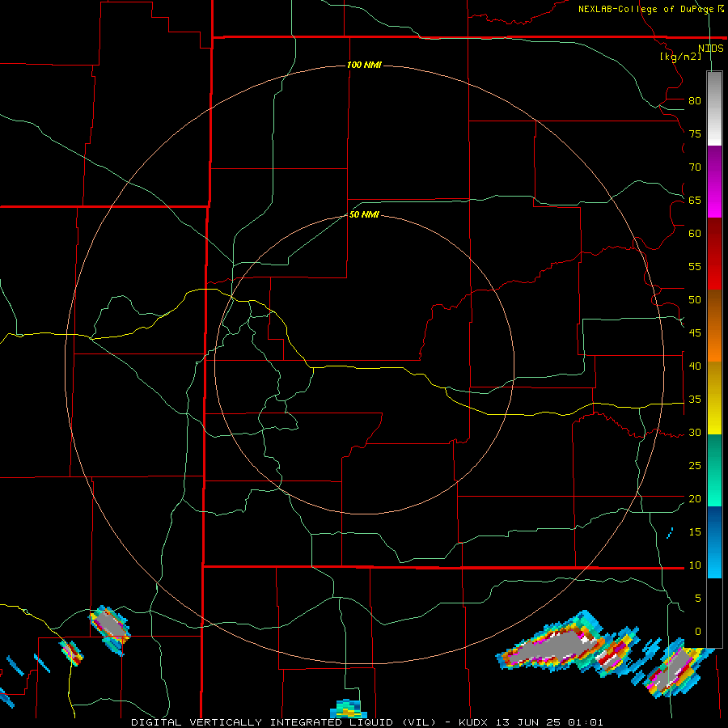Viewport: 728px width, 728px height.
Task: Select the purple-magenta segment of the VIL color bar
Action: (714, 181)
